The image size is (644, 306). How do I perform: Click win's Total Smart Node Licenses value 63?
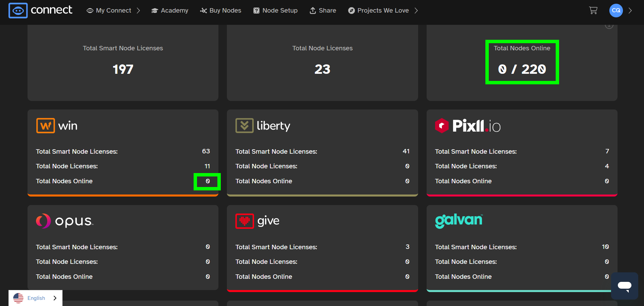[206, 151]
